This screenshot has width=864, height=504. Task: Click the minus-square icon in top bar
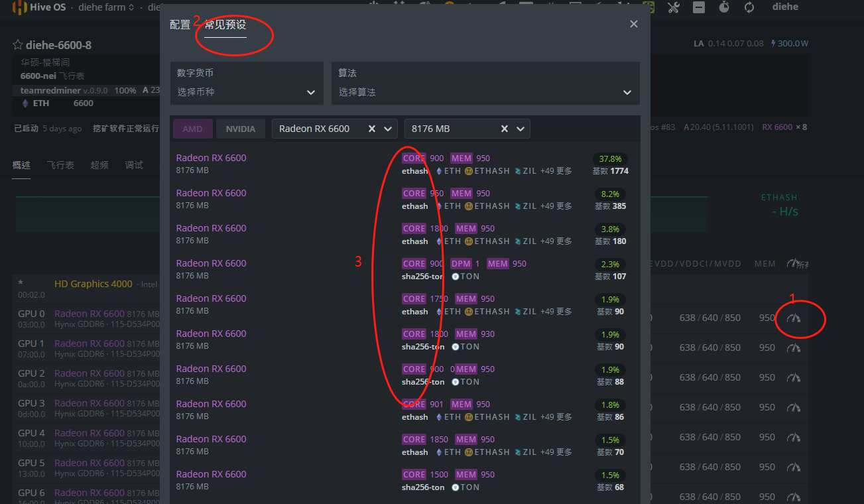(x=699, y=7)
